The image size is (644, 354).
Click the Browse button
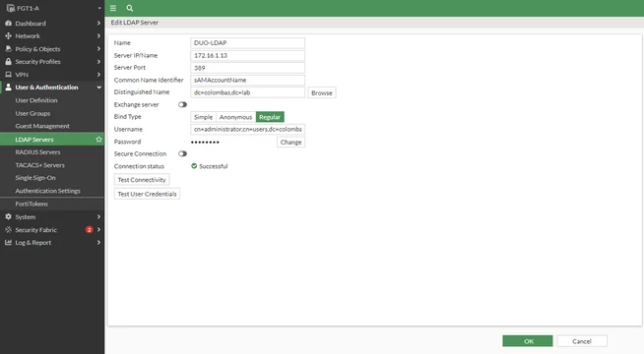point(322,92)
